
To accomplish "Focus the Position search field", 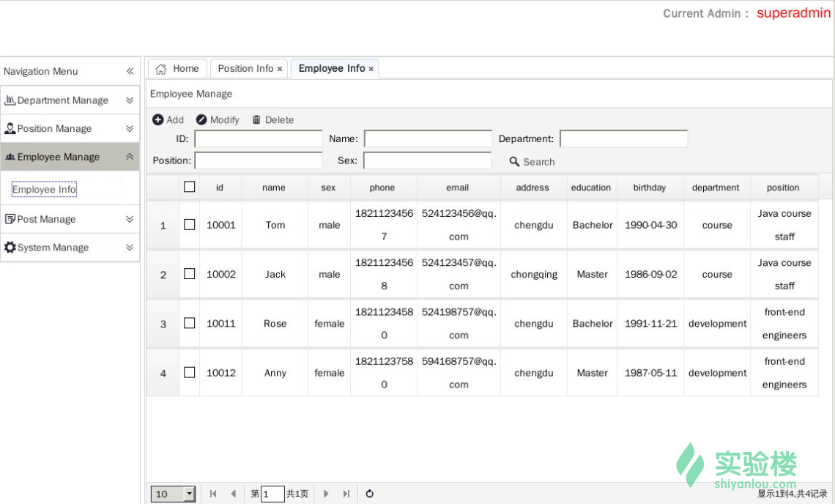I will pyautogui.click(x=259, y=160).
